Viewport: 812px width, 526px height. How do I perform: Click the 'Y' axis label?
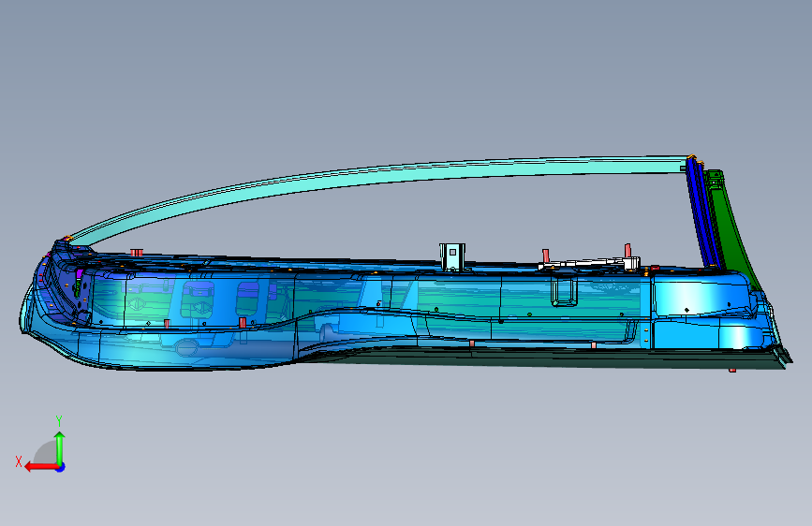click(x=59, y=420)
